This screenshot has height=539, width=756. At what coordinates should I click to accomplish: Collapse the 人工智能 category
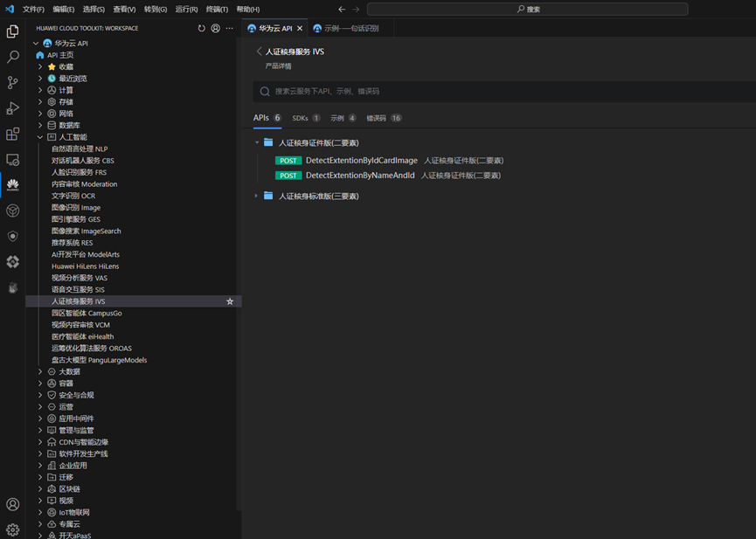[x=40, y=137]
